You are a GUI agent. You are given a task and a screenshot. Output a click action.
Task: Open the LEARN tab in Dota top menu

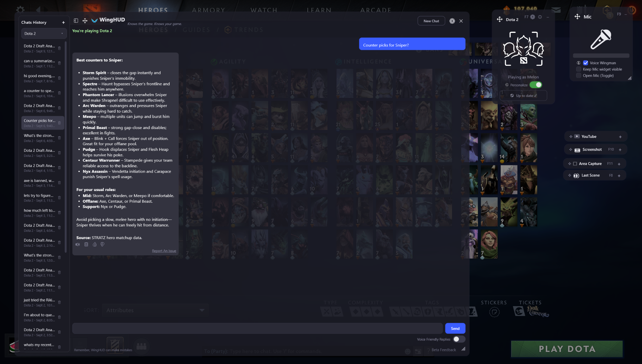pos(319,10)
